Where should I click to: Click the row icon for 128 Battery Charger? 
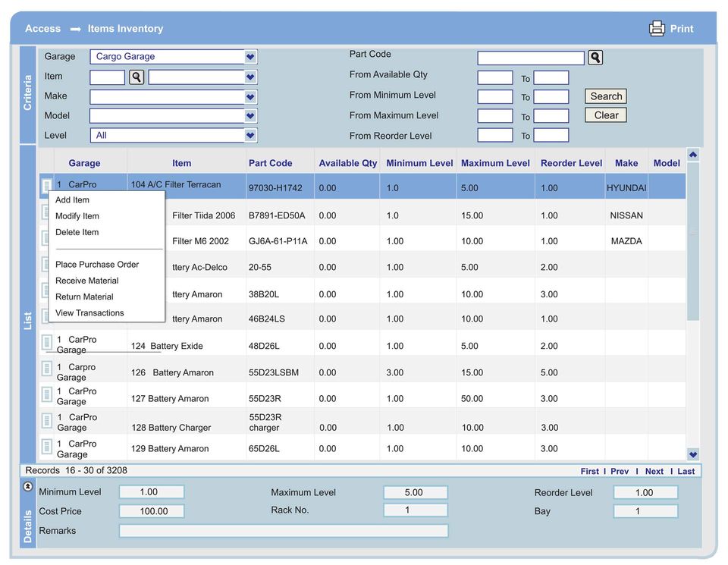[x=46, y=421]
